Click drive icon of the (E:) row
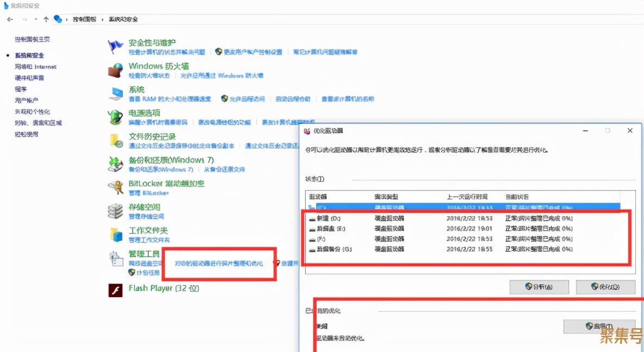The image size is (644, 352). 312,229
